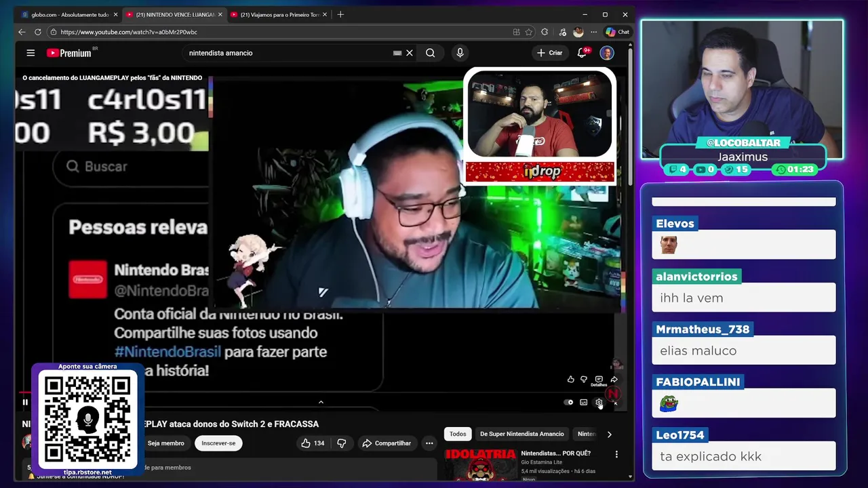Add this page to favorites star
The image size is (868, 488).
[529, 32]
